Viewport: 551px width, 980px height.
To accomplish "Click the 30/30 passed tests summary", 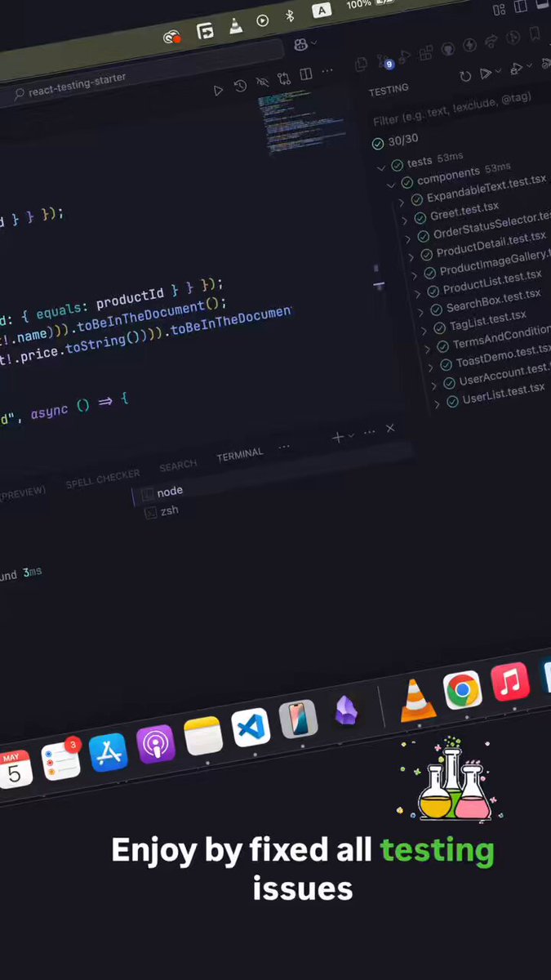I will 396,142.
